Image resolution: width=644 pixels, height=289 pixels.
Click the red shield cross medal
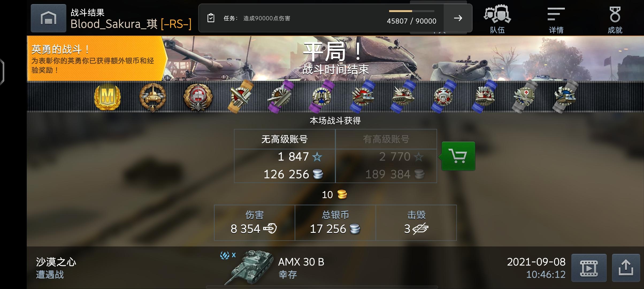click(198, 97)
